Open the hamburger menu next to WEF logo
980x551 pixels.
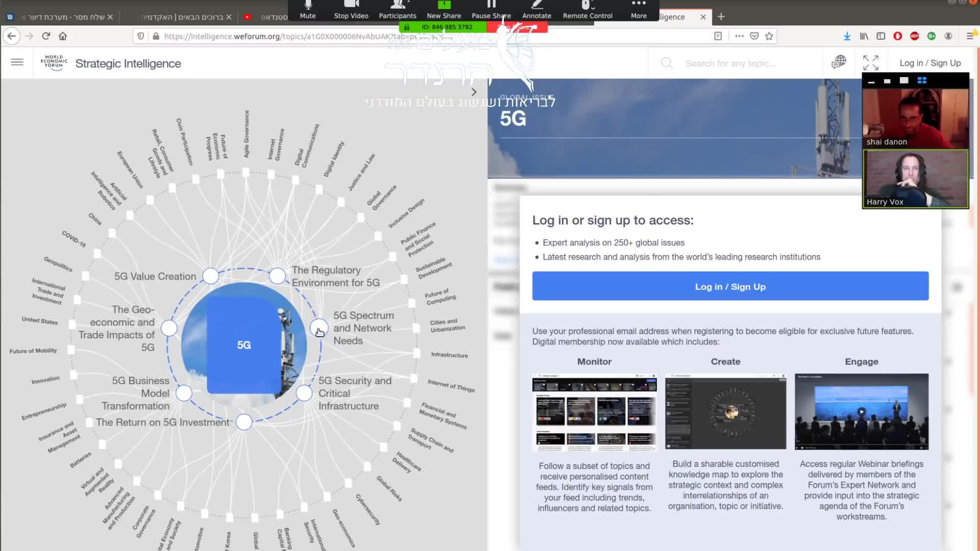click(17, 62)
